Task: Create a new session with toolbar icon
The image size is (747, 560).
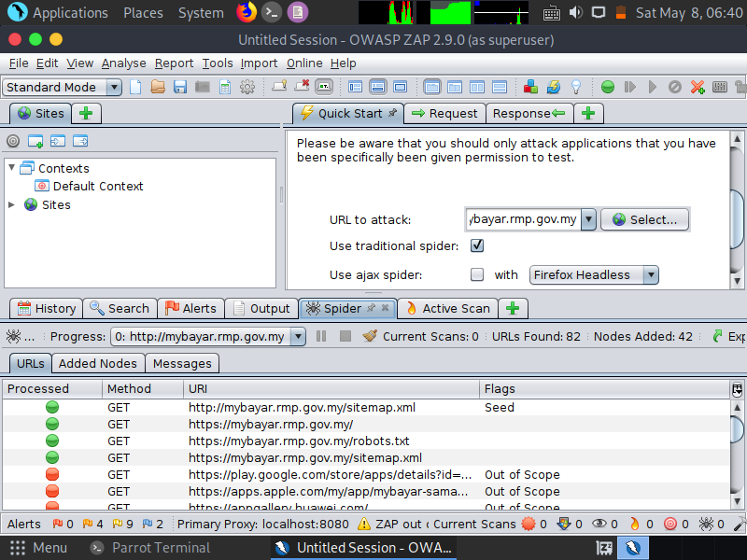Action: coord(135,87)
